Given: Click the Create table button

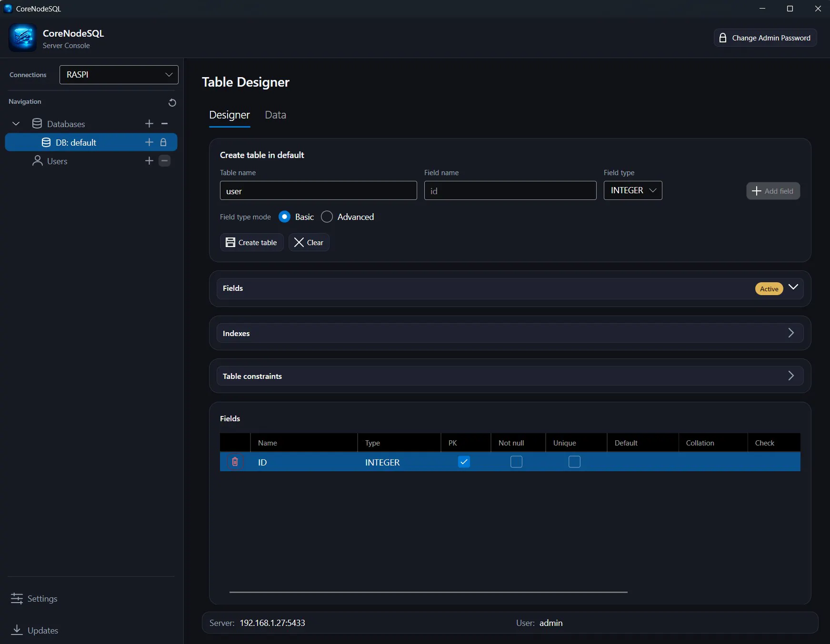Looking at the screenshot, I should pos(251,242).
